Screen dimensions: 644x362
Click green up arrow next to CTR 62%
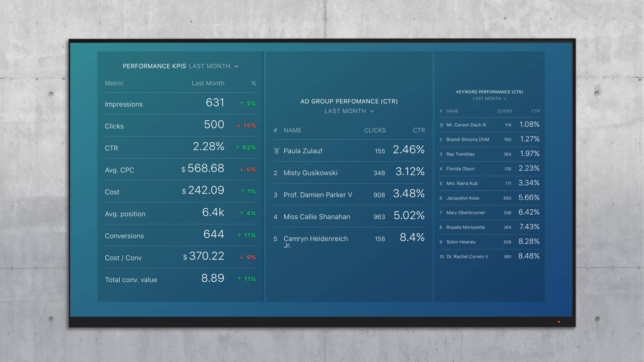coord(238,148)
